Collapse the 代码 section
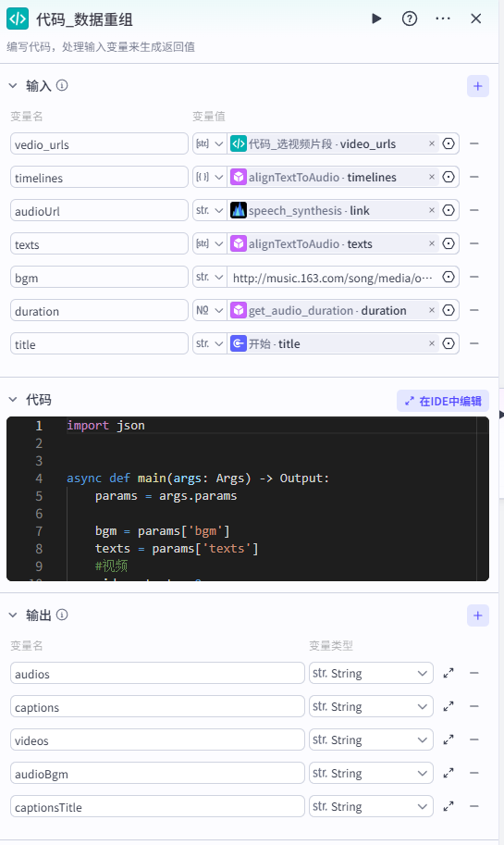The image size is (504, 845). tap(13, 399)
